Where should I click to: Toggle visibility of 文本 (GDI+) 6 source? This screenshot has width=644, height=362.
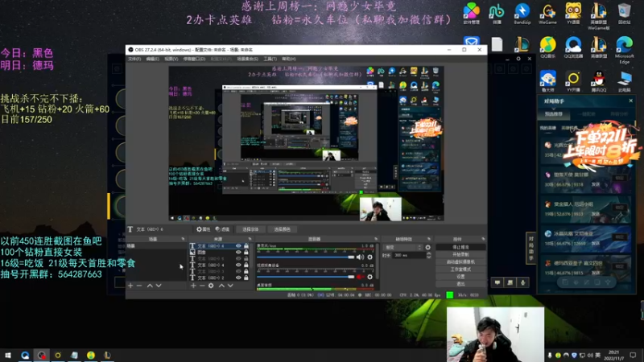[238, 246]
